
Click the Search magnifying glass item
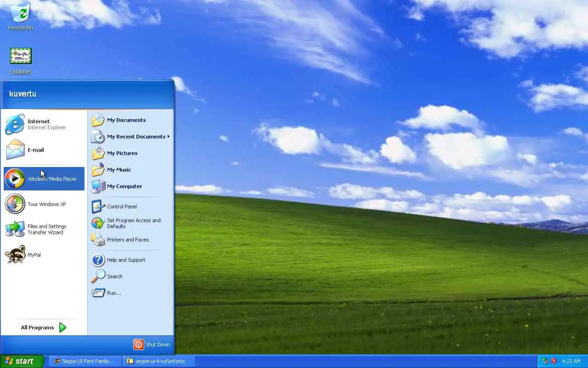130,276
